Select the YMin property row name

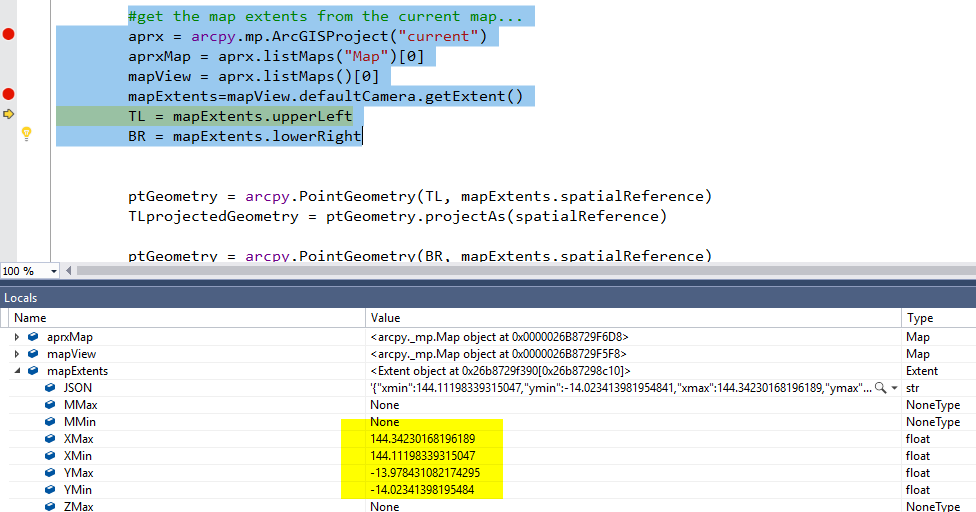pos(78,490)
